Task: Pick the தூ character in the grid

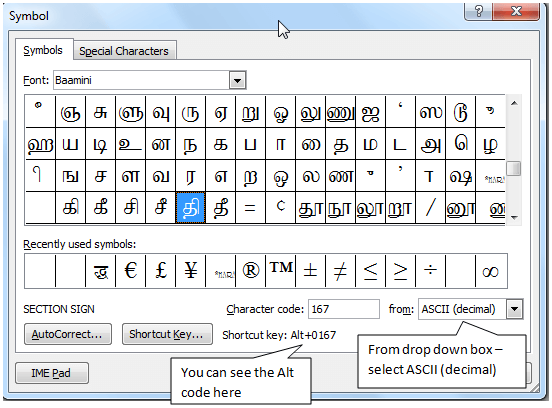Action: (x=310, y=208)
